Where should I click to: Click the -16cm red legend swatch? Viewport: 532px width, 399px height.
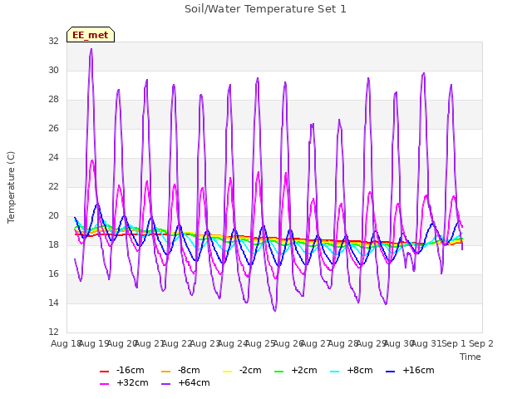(x=105, y=372)
